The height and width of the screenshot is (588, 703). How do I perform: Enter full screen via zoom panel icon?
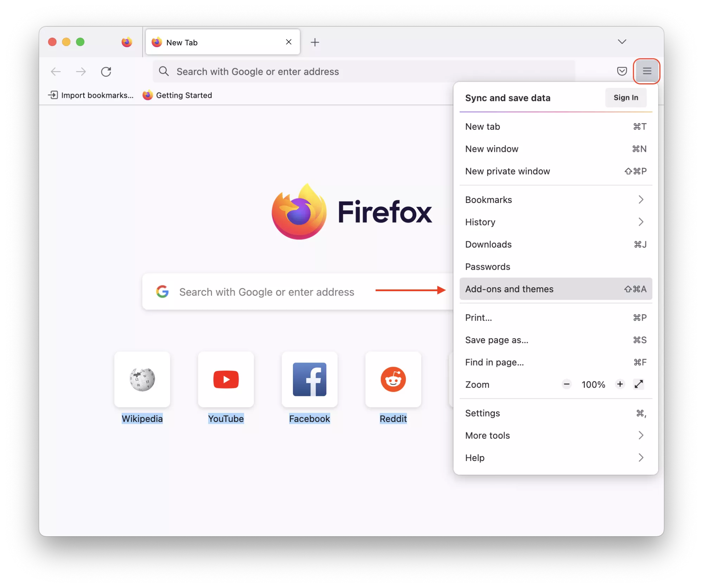click(x=639, y=384)
